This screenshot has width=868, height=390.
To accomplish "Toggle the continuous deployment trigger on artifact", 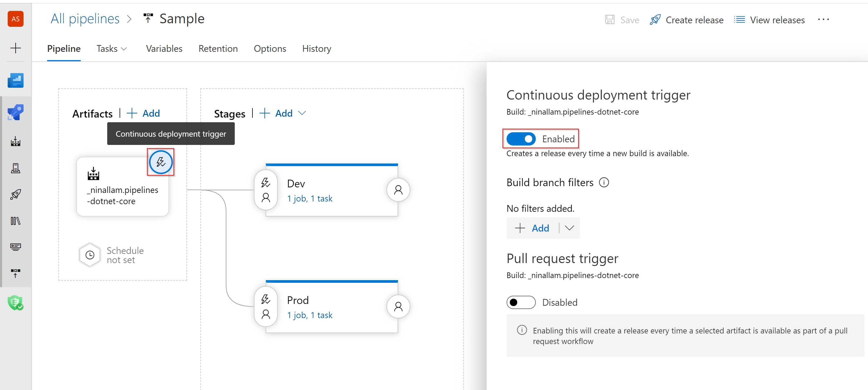I will [x=161, y=162].
